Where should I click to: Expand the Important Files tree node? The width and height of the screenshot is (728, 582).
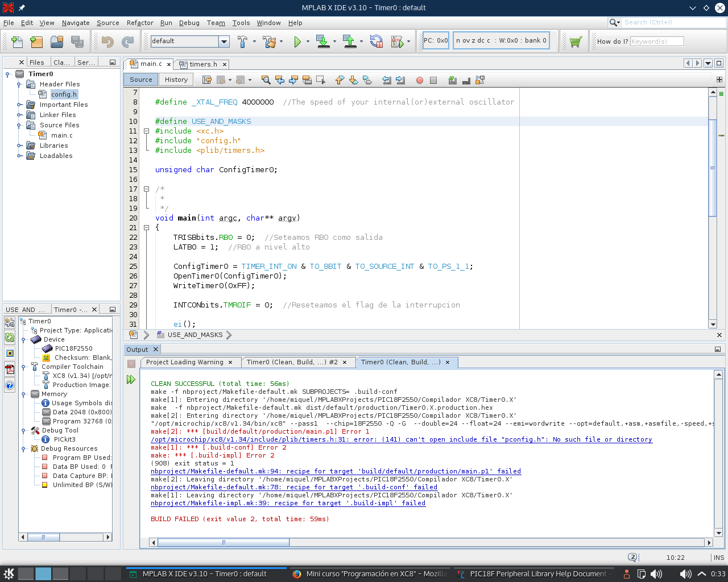[x=19, y=105]
